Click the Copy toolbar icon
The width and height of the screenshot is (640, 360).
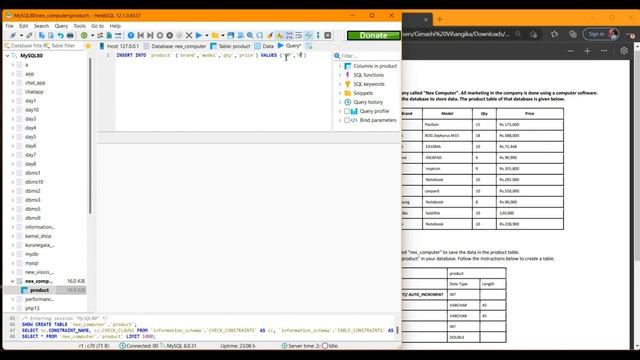(x=42, y=36)
